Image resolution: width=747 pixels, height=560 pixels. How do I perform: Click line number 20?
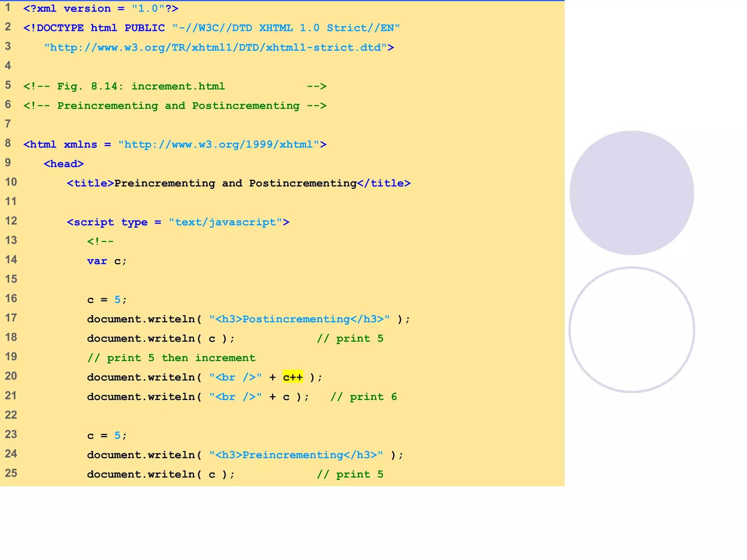coord(11,376)
